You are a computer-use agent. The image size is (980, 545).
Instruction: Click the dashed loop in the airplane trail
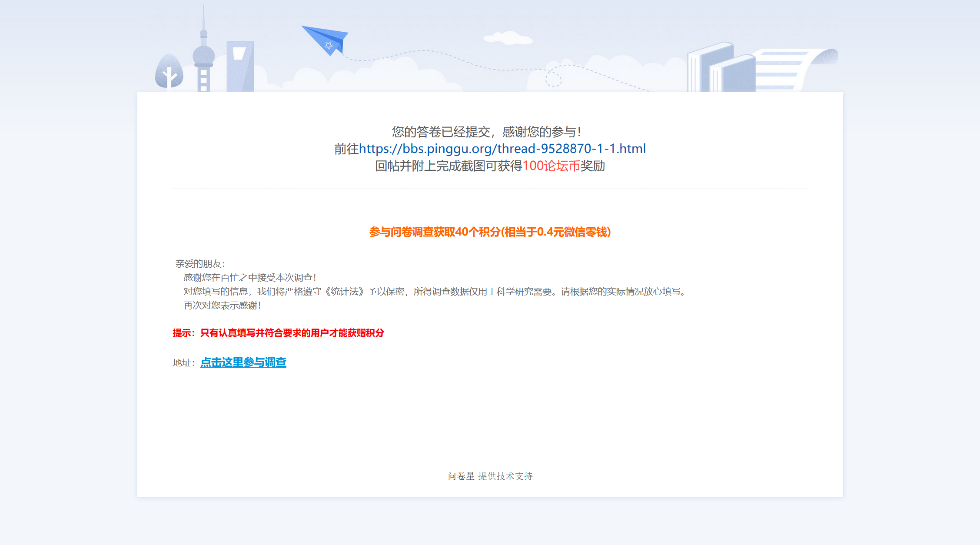(553, 78)
